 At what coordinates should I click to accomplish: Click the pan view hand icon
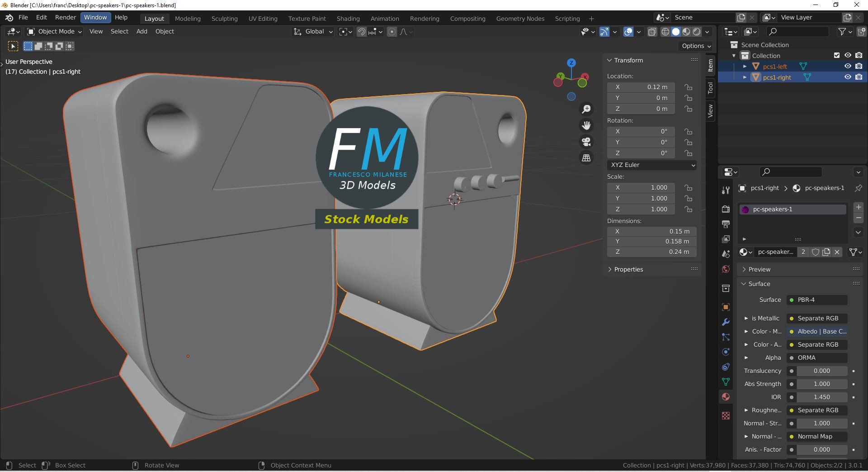[x=586, y=125]
